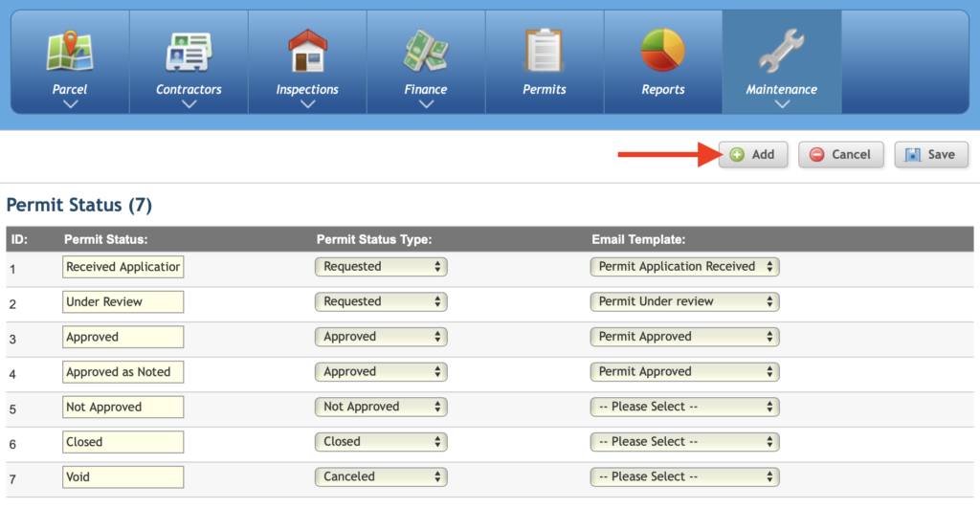Open Permit Status Type dropdown for row 1

[x=381, y=267]
